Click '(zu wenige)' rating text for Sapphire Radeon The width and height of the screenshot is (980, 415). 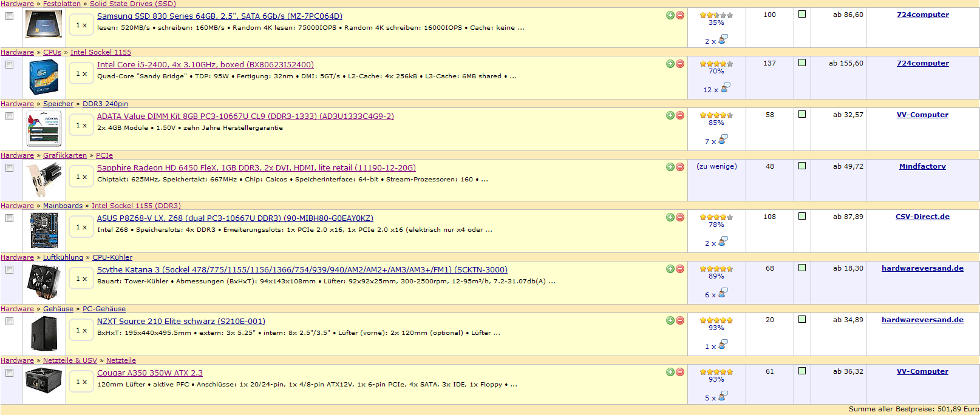pyautogui.click(x=716, y=166)
